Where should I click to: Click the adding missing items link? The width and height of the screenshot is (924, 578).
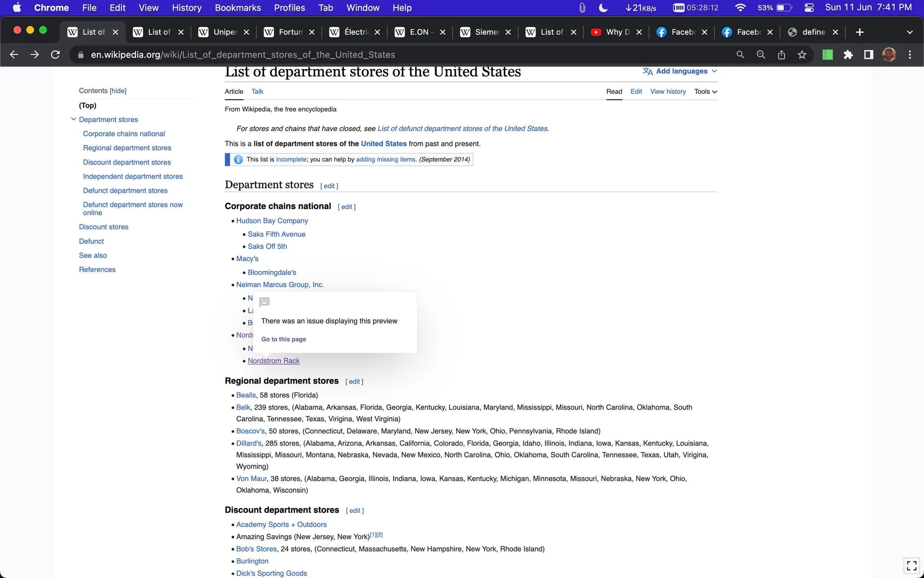point(386,159)
